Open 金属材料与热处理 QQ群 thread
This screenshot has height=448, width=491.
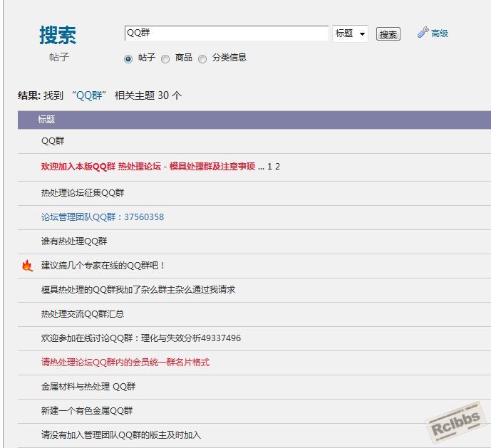[88, 387]
